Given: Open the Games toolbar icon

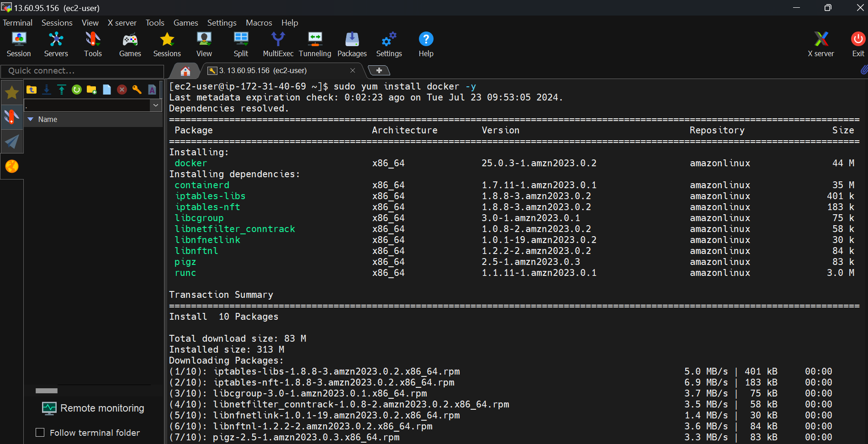Looking at the screenshot, I should pyautogui.click(x=130, y=44).
